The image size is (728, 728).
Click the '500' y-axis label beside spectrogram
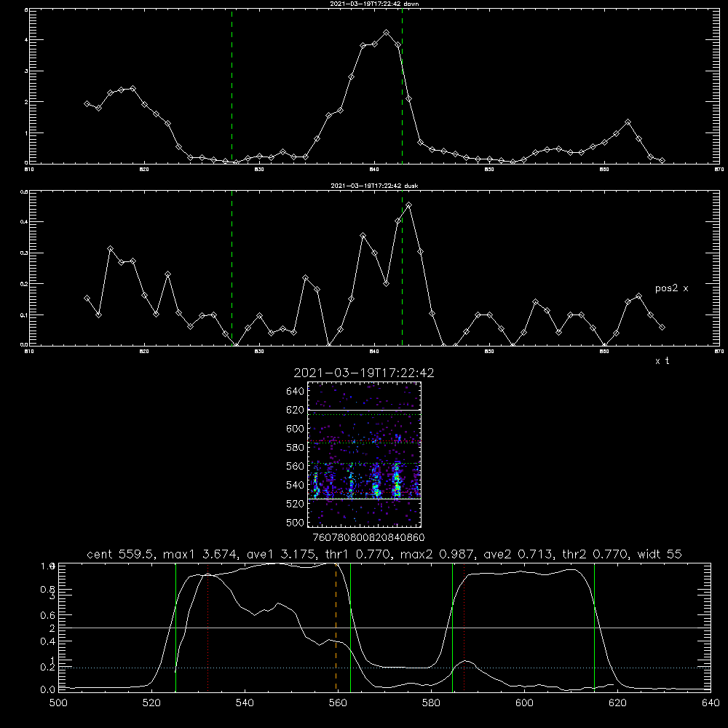point(296,522)
